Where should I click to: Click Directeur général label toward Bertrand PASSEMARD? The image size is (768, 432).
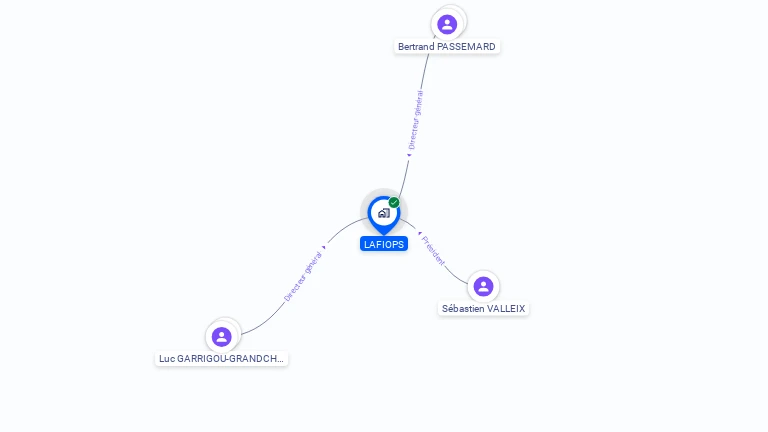tap(415, 120)
